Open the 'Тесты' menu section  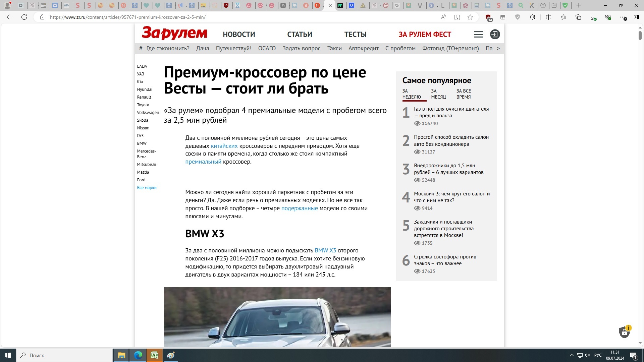tap(355, 34)
